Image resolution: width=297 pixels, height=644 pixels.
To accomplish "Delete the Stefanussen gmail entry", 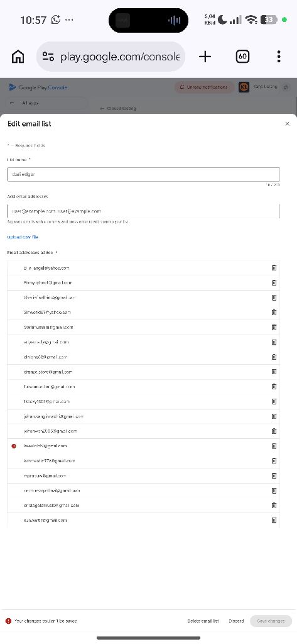I will [274, 327].
